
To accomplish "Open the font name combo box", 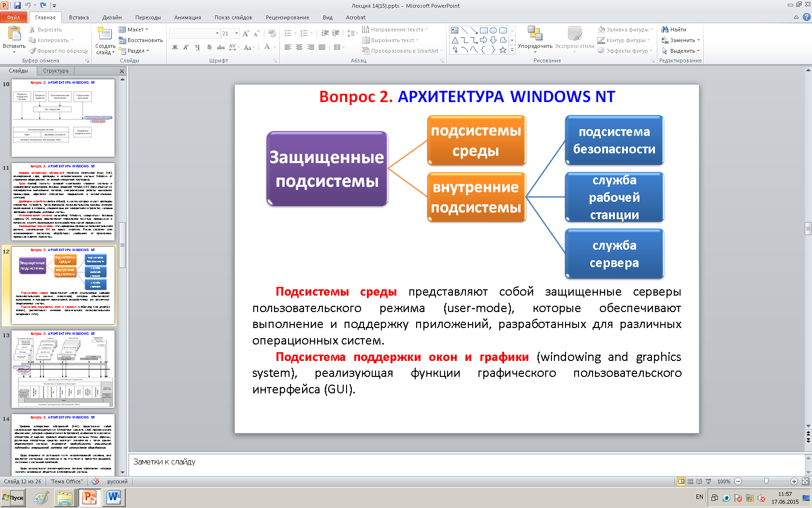I will coord(194,33).
